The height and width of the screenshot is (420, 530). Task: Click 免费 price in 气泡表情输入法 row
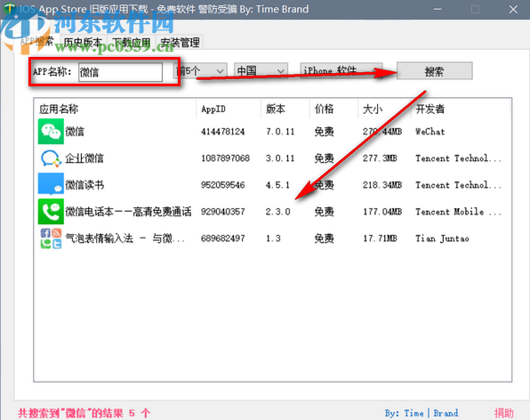point(324,238)
